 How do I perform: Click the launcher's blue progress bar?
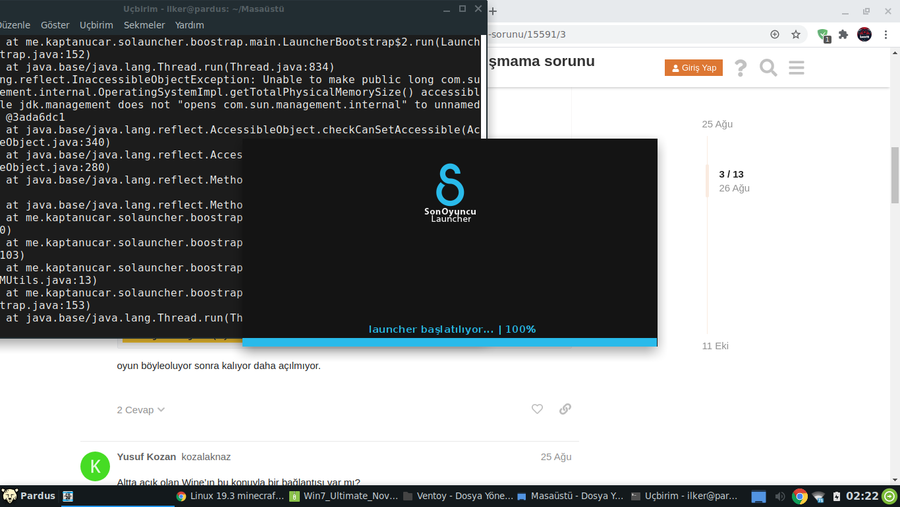[x=449, y=342]
